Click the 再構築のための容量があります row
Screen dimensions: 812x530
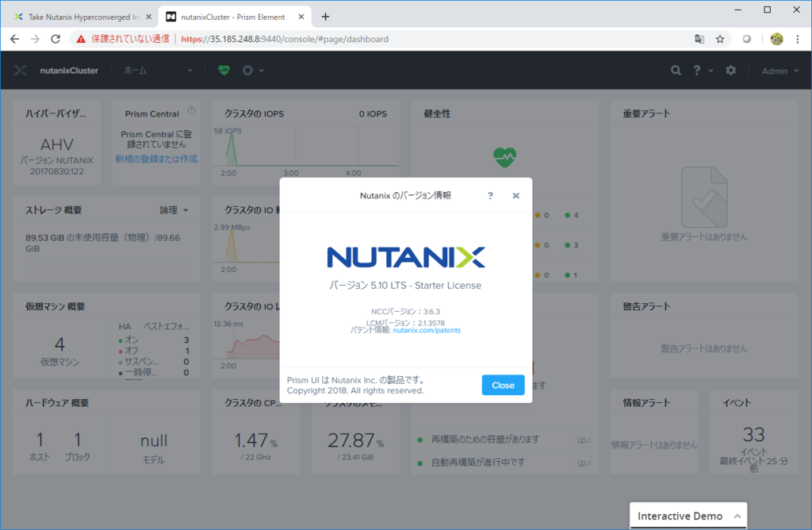click(x=504, y=440)
